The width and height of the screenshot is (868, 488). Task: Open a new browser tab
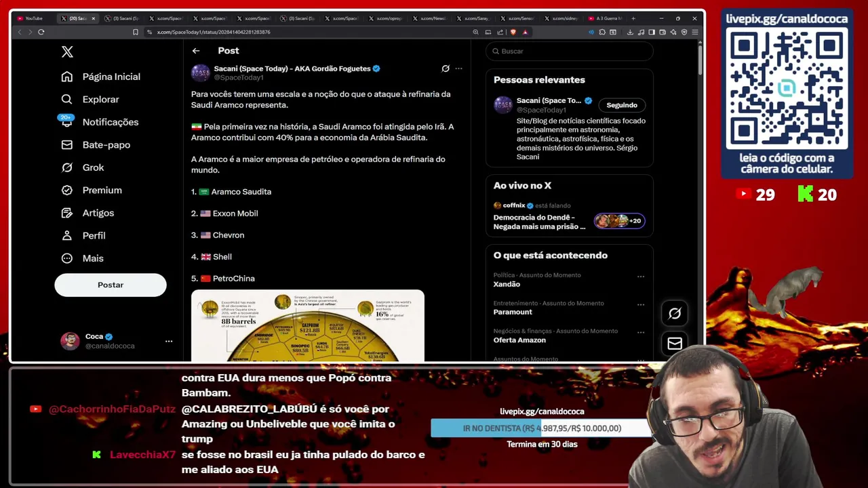point(633,18)
